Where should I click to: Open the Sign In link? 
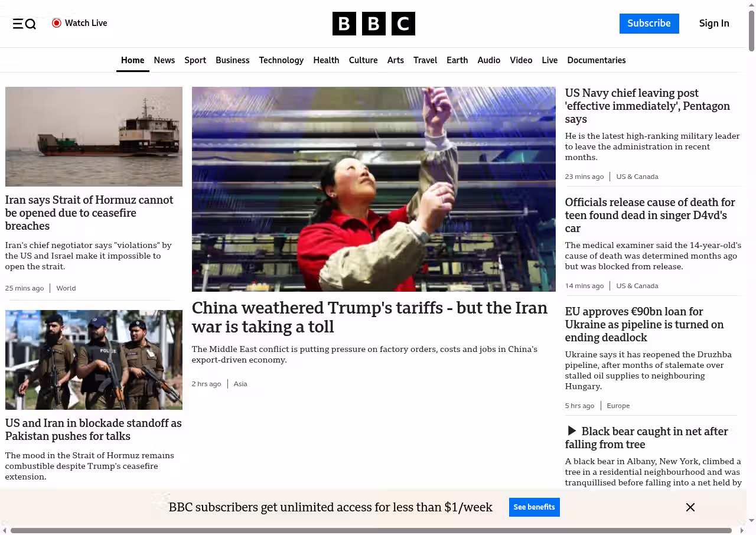tap(713, 24)
